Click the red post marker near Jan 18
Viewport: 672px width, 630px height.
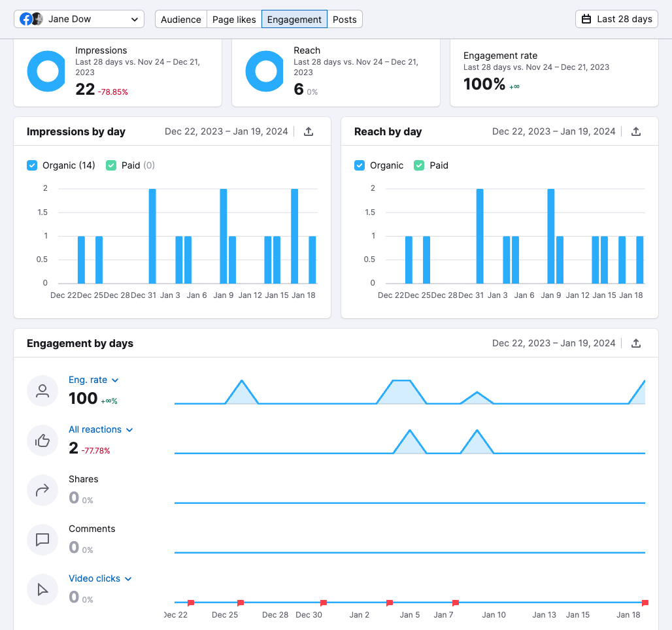tap(645, 602)
